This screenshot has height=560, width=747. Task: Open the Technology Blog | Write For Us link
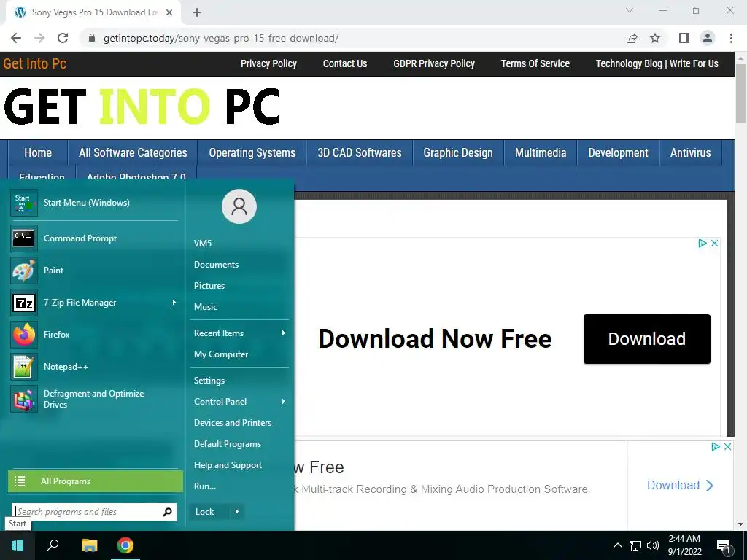point(657,64)
